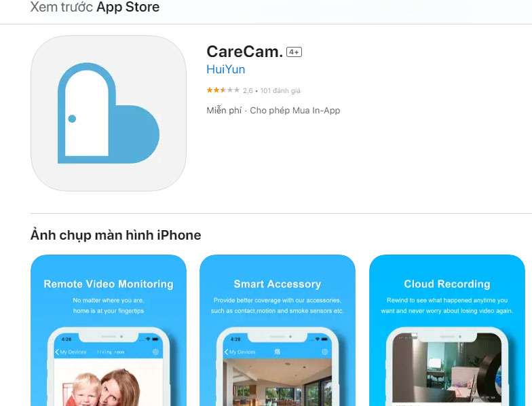Open the Cloud Recording screenshot

[x=447, y=330]
